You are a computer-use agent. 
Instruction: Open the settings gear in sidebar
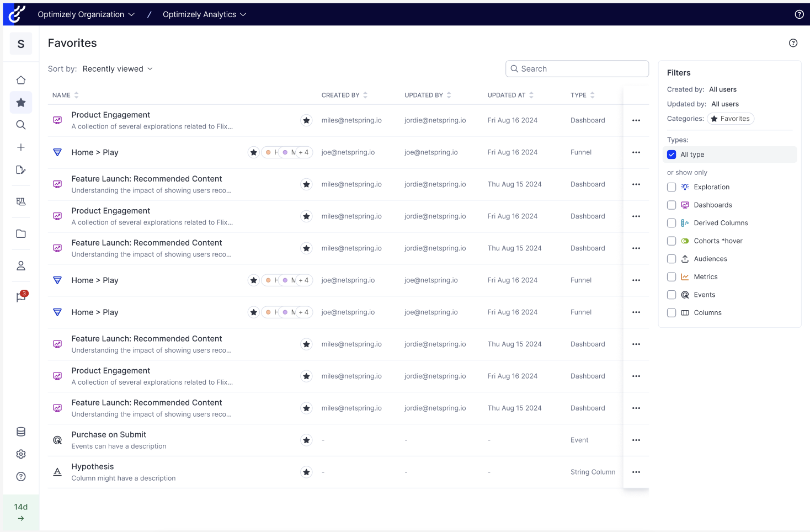pos(21,454)
